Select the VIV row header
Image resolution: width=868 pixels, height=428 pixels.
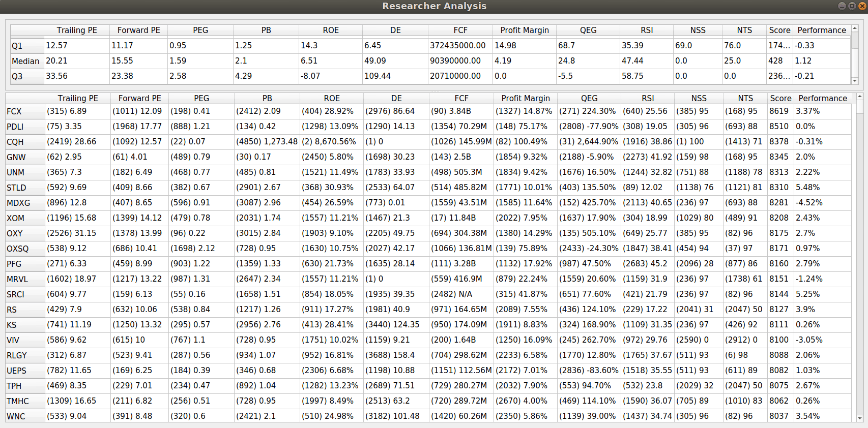25,340
